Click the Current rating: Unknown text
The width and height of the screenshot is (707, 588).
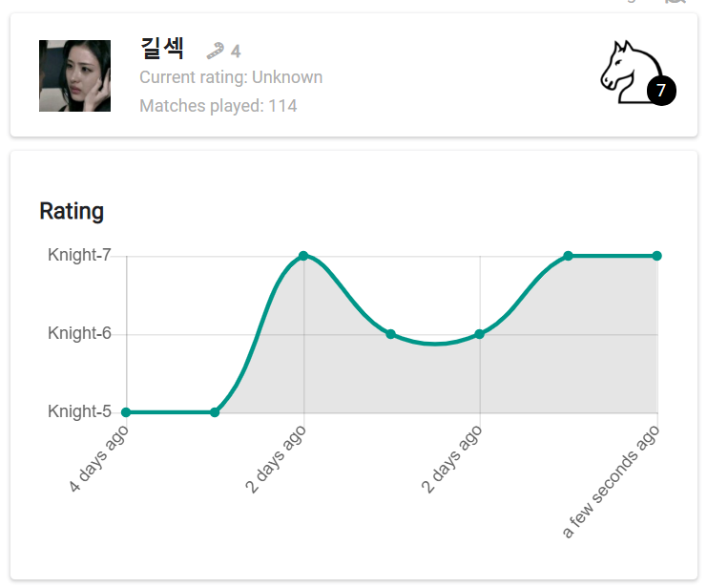coord(231,77)
